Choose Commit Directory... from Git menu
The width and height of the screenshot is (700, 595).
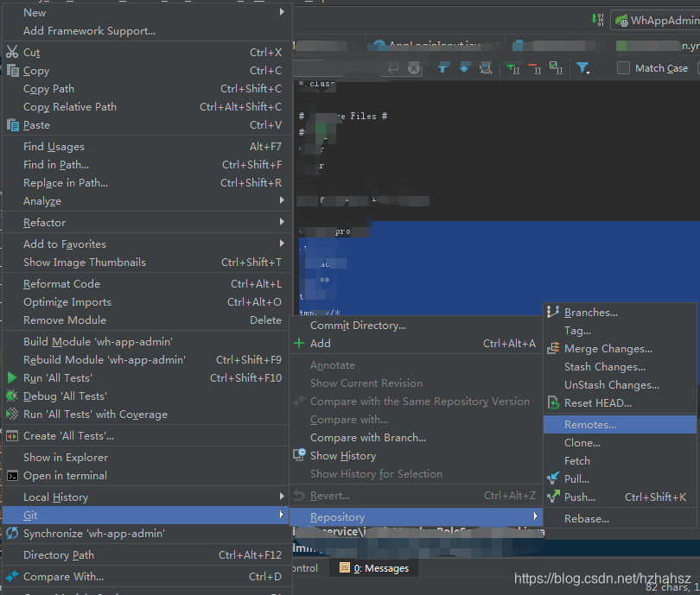coord(416,326)
